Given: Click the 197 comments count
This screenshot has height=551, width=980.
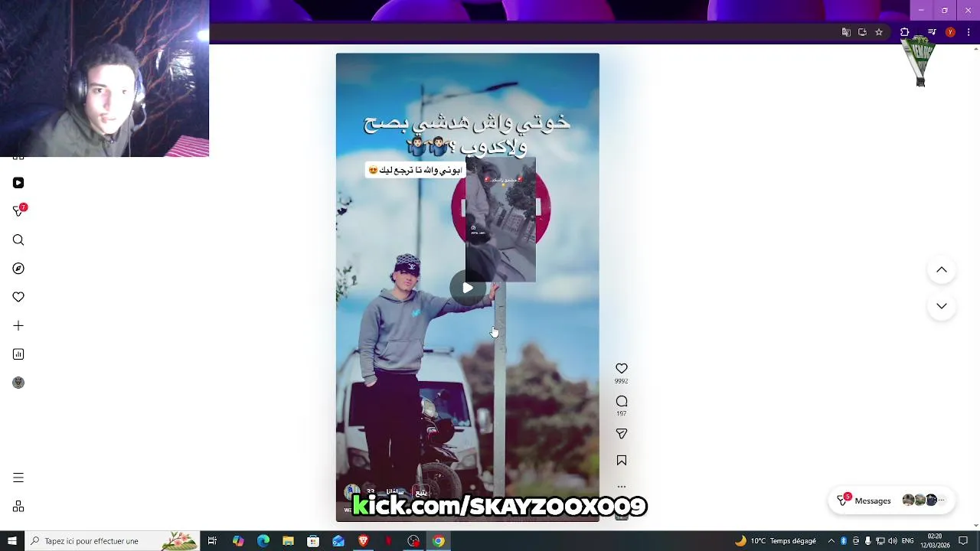Looking at the screenshot, I should 621,414.
